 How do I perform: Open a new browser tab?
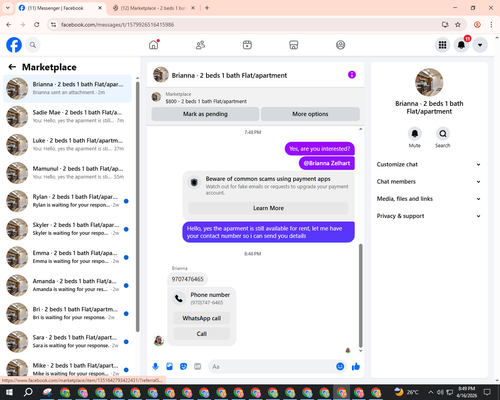tap(207, 8)
